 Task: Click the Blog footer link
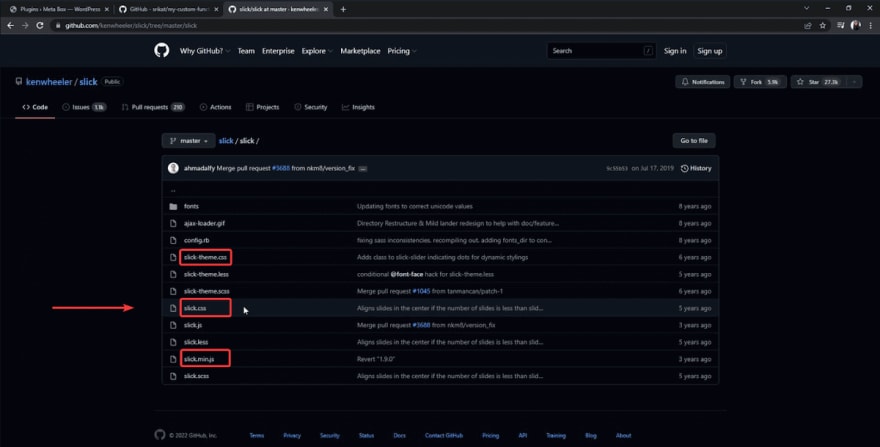(590, 435)
